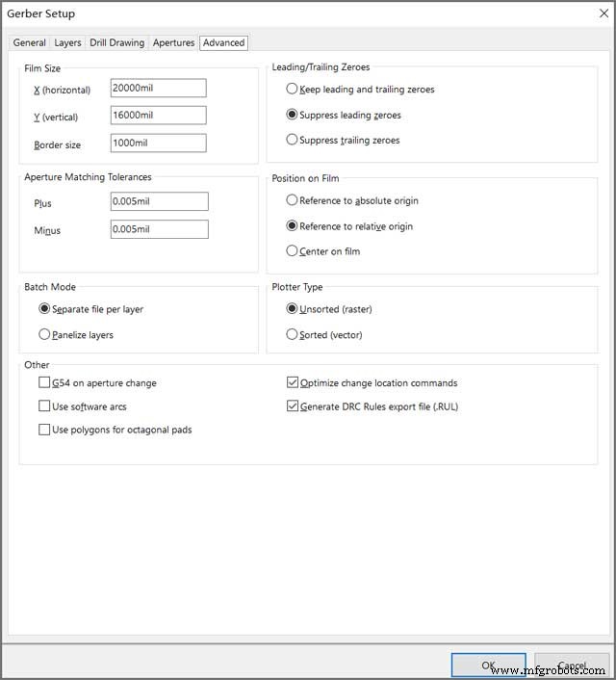Open the Layers tab

[x=67, y=43]
